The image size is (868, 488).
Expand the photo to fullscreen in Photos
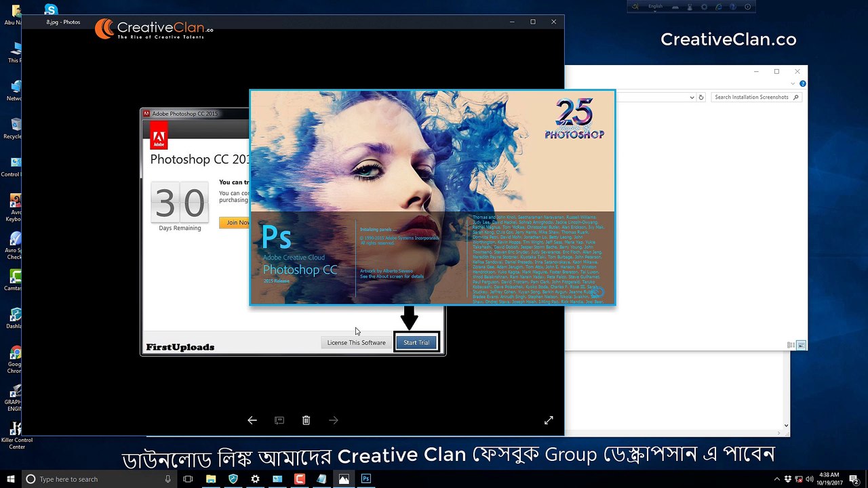click(x=549, y=420)
